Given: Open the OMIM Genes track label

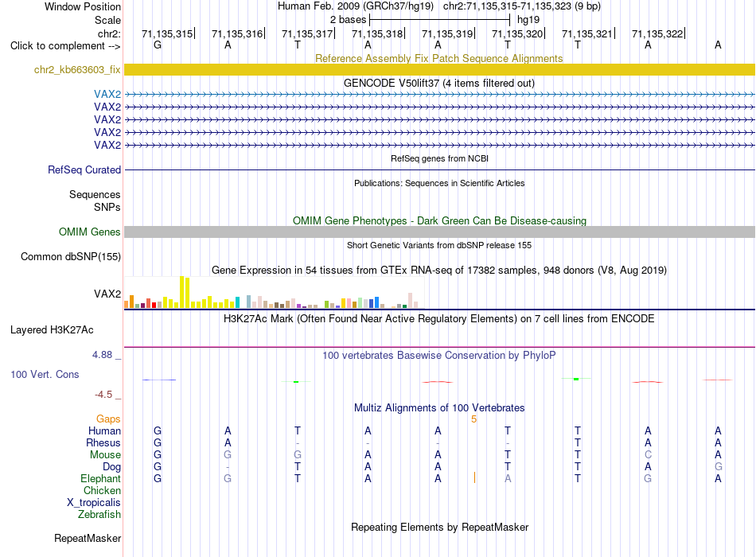Looking at the screenshot, I should (90, 232).
